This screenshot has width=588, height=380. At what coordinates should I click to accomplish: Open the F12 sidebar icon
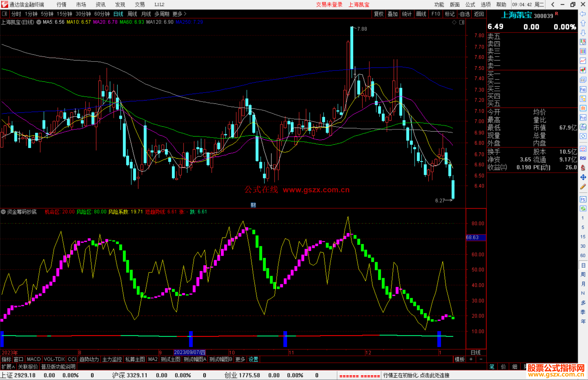pyautogui.click(x=583, y=118)
